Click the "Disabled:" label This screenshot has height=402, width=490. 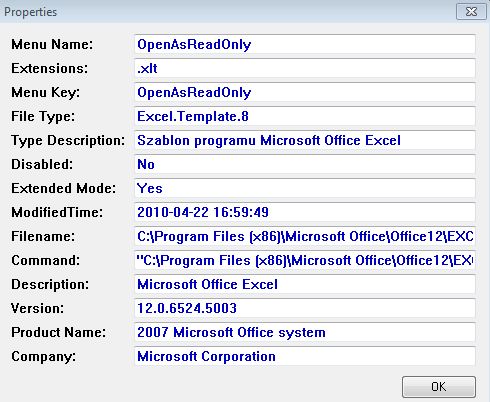click(x=42, y=164)
